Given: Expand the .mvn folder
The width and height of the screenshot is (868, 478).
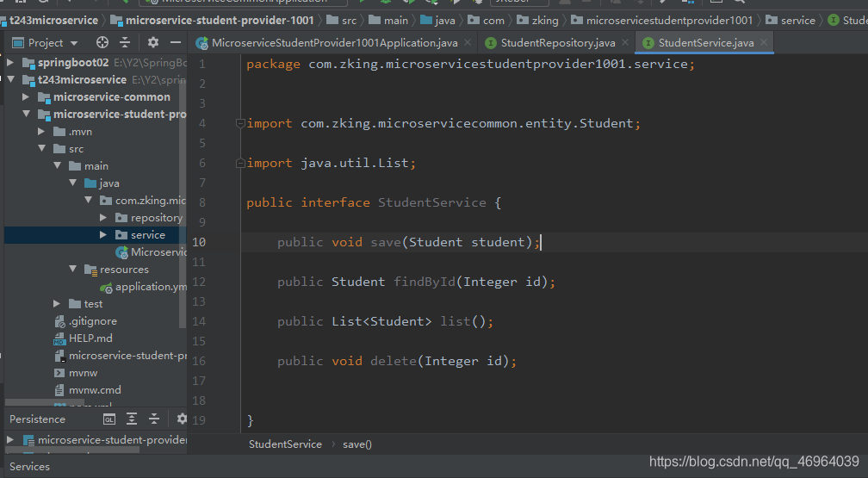Looking at the screenshot, I should point(41,131).
